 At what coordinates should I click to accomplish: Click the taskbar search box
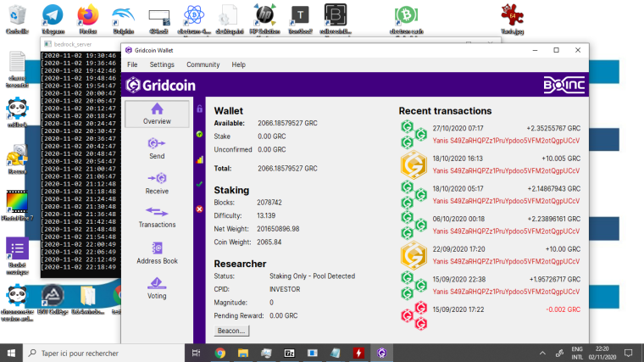point(104,353)
